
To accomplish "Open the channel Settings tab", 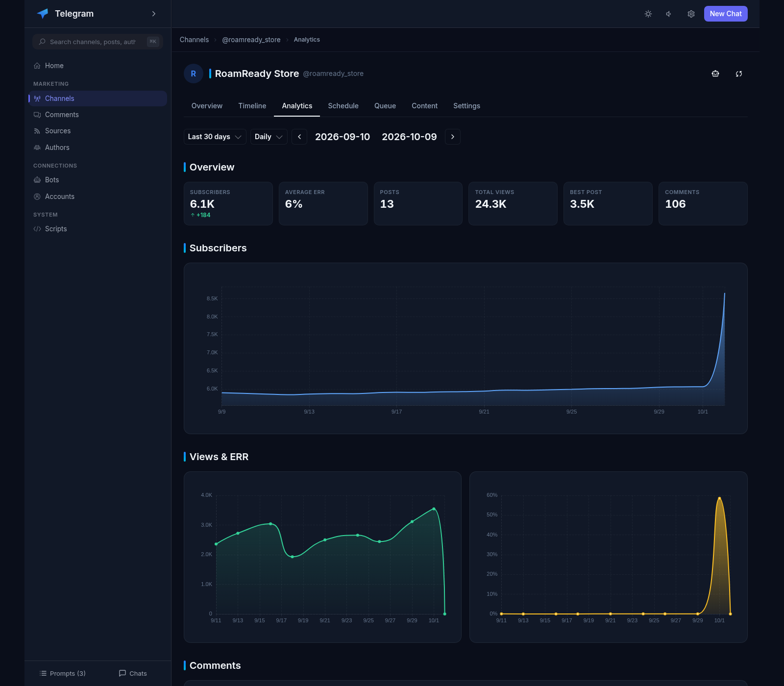I will (x=466, y=106).
